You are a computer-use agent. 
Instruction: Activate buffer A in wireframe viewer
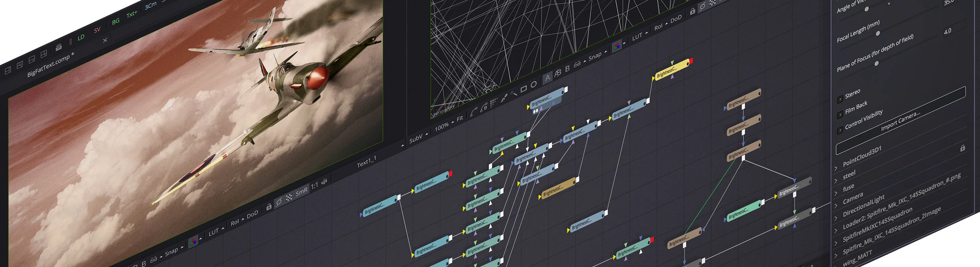pyautogui.click(x=548, y=78)
